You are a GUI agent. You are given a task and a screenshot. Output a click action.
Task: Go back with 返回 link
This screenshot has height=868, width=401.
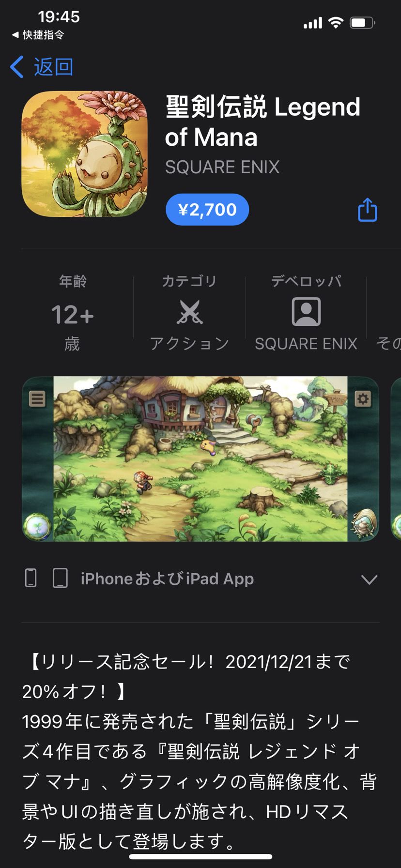click(53, 67)
